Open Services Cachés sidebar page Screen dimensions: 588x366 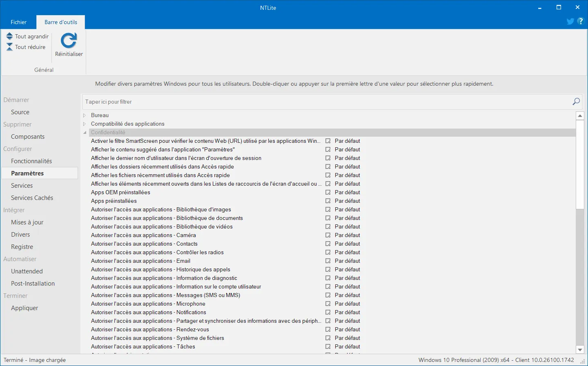32,198
